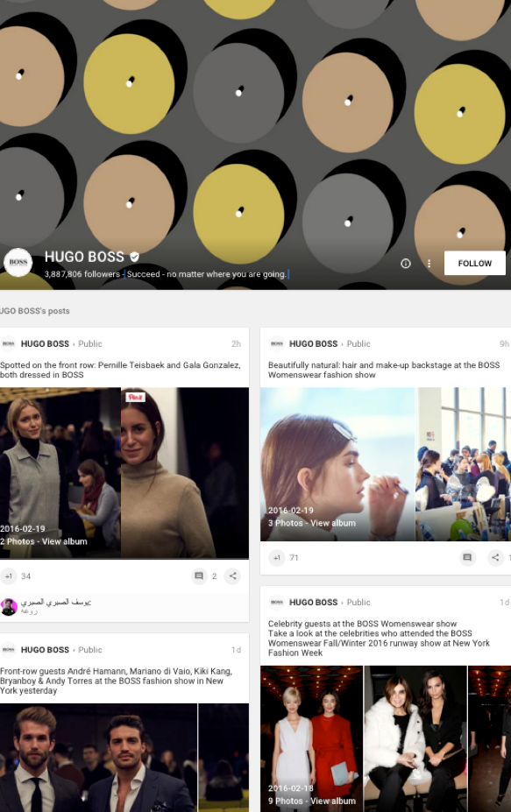Open HUGO BOSS name on Celebrity guests post

pyautogui.click(x=313, y=603)
